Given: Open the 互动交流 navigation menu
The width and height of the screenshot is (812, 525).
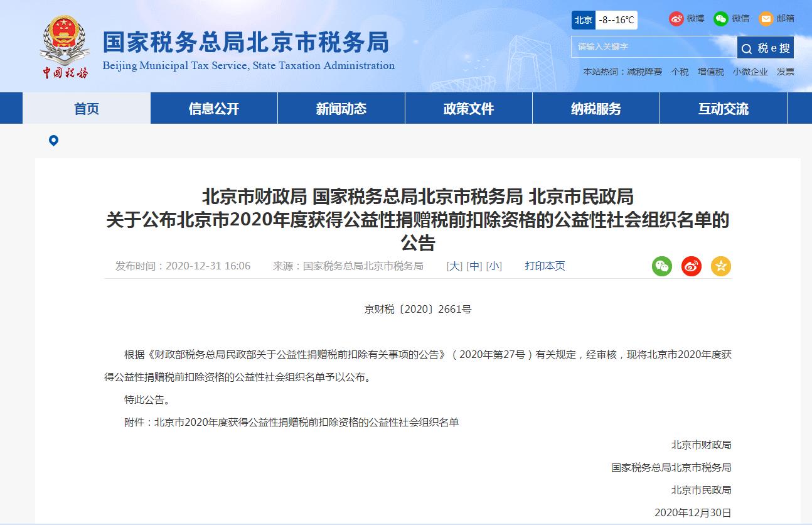Looking at the screenshot, I should (x=723, y=109).
